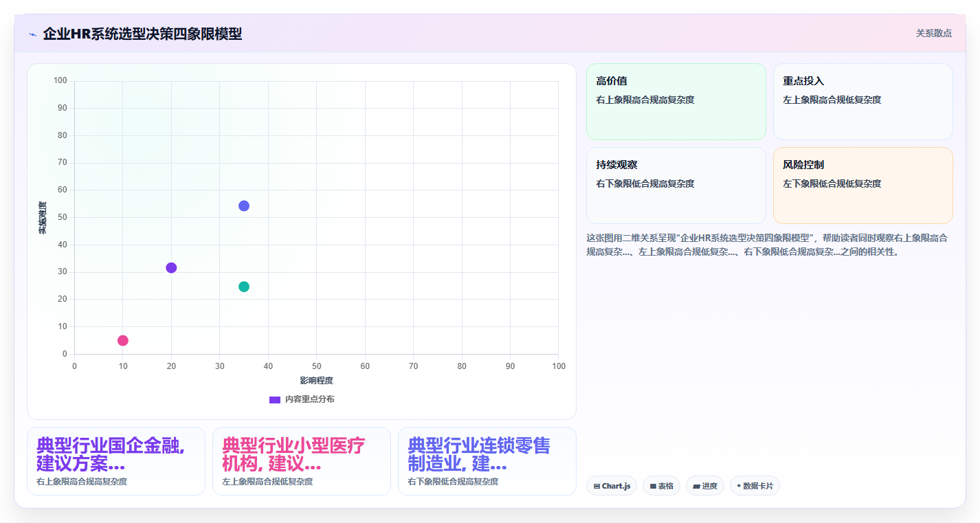The height and width of the screenshot is (523, 980).
Task: Click the x-axis tick value 50
Action: pos(316,366)
